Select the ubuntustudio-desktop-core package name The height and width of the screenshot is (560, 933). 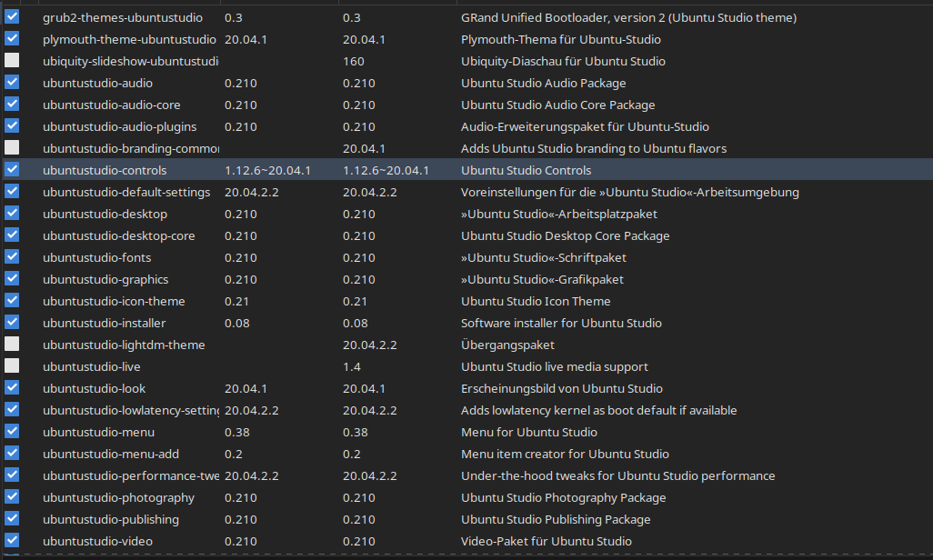click(x=119, y=236)
